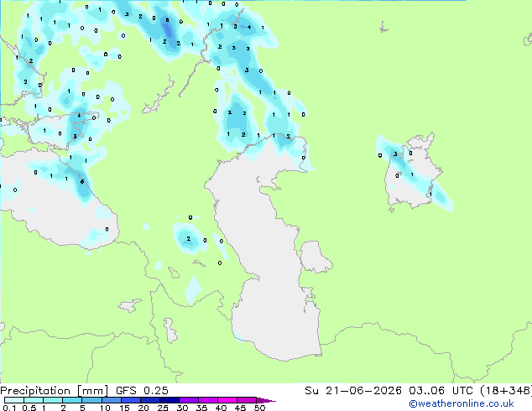
Task: Click the legend label '10'
Action: [x=105, y=408]
